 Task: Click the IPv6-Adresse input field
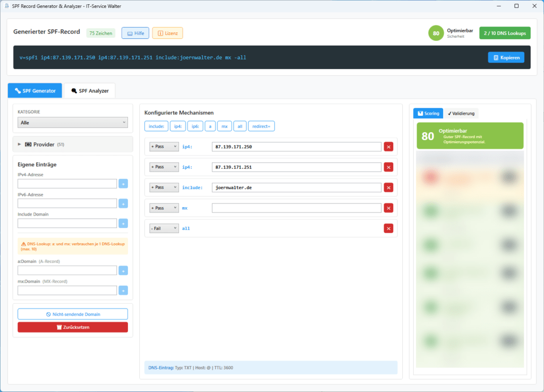[x=67, y=203]
